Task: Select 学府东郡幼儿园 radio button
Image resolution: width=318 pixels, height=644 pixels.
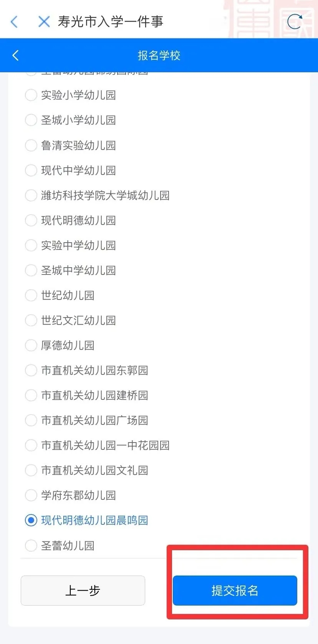Action: 31,495
